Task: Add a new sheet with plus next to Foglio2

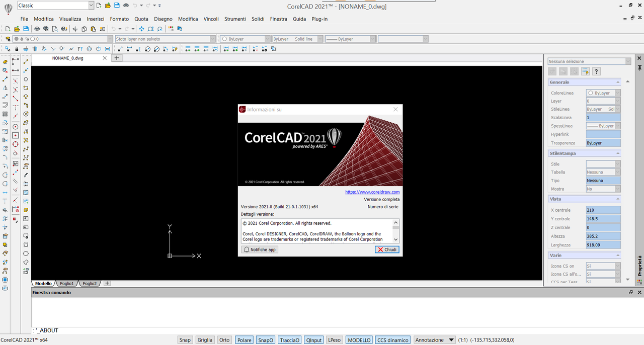Action: 107,283
